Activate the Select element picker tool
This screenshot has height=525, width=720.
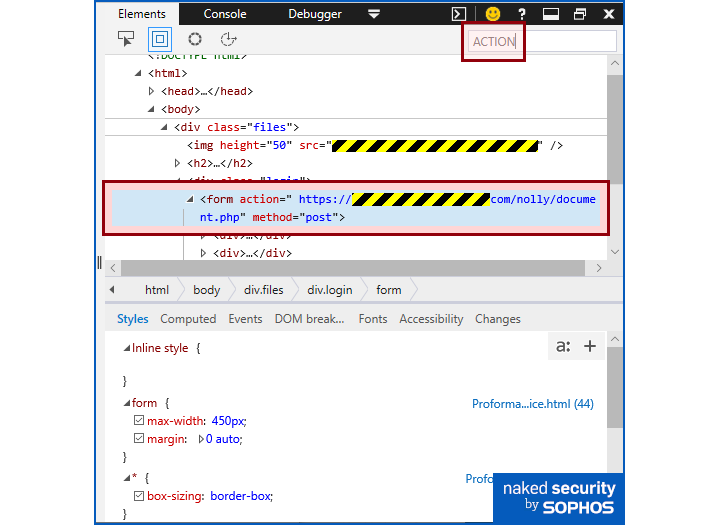tap(126, 39)
